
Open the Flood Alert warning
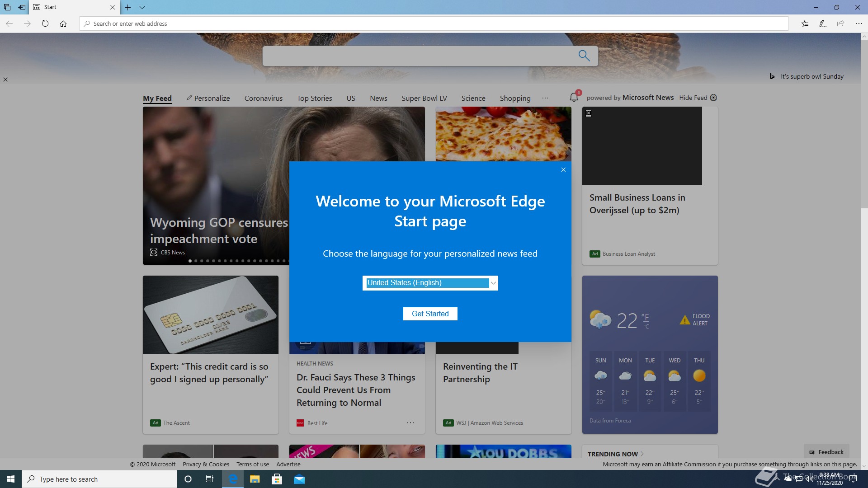[x=695, y=320]
